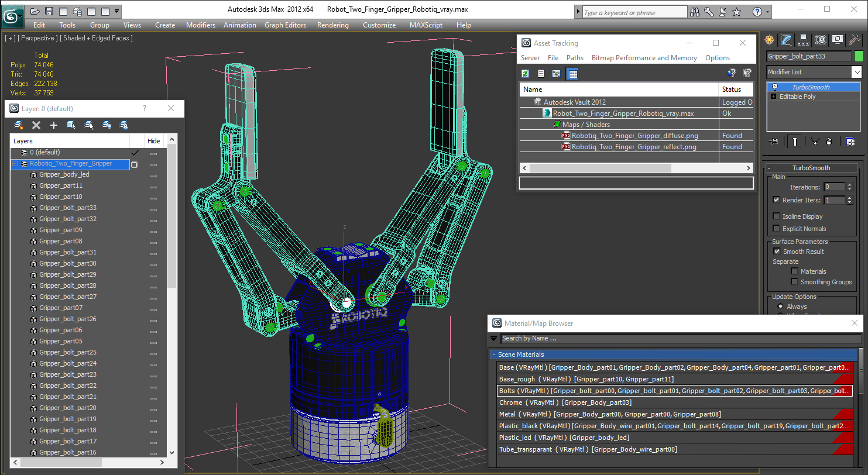Open quick access toolbar customize dropdown arrow
The image size is (868, 475).
[x=117, y=11]
